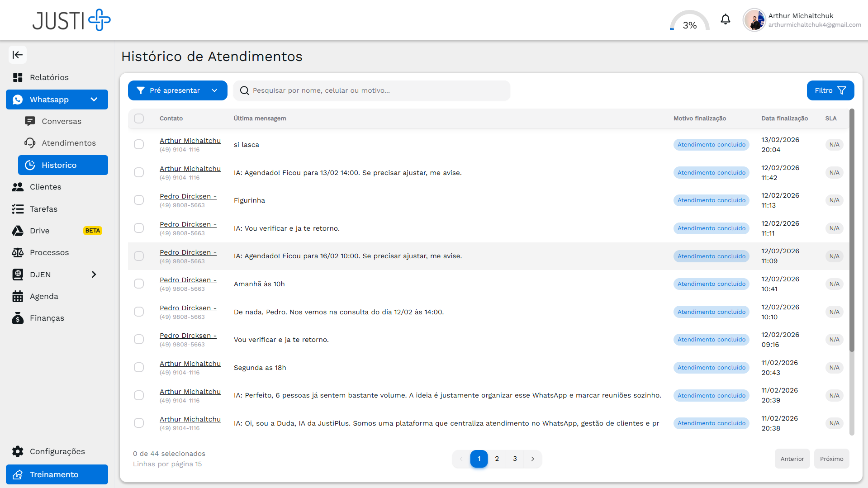Expand the DJEN submenu
868x488 pixels.
coord(94,275)
